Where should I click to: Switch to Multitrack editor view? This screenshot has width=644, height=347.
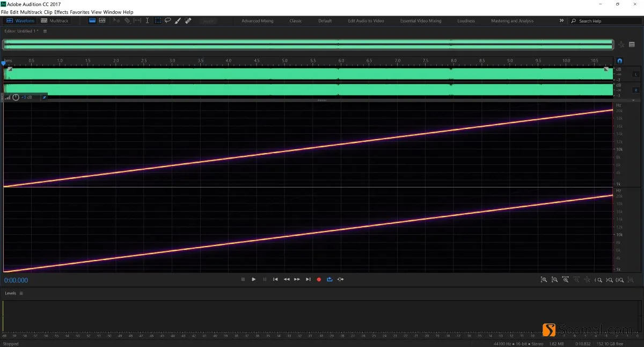point(54,21)
